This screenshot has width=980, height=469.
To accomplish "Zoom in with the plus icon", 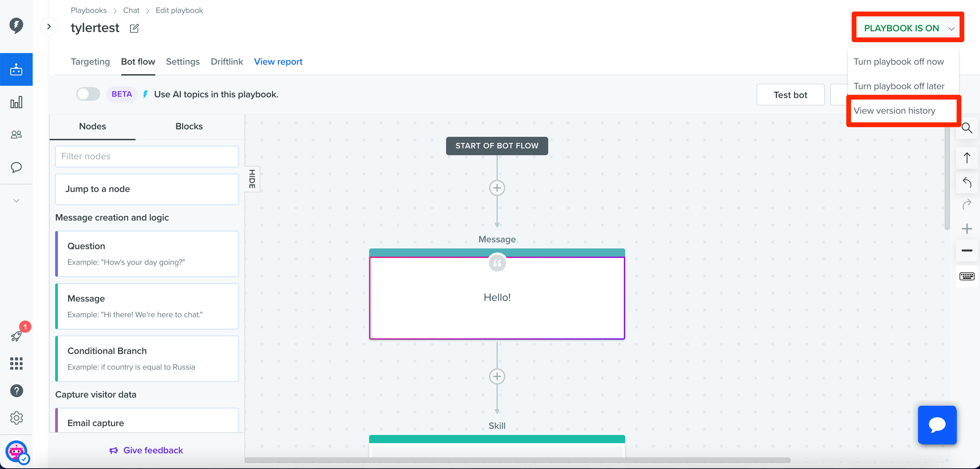I will (967, 229).
